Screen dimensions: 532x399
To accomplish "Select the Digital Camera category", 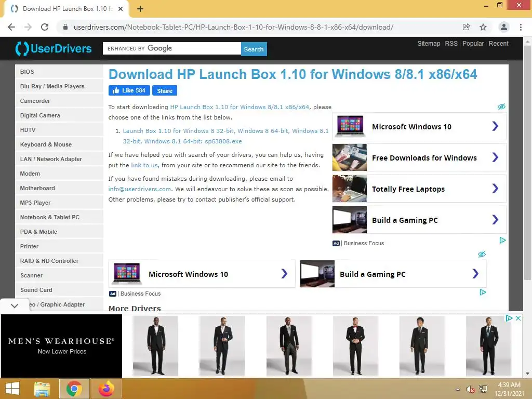I will (59, 115).
